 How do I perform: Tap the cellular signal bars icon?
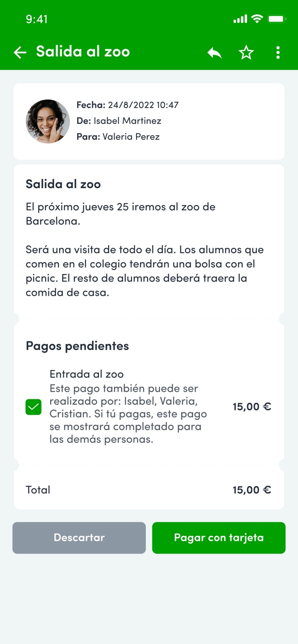pyautogui.click(x=240, y=19)
